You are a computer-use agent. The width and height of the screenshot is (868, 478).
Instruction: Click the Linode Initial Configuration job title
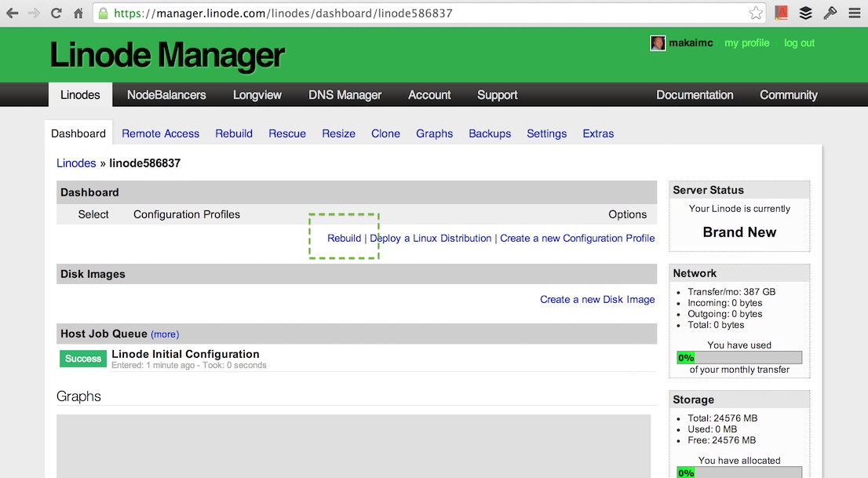185,354
